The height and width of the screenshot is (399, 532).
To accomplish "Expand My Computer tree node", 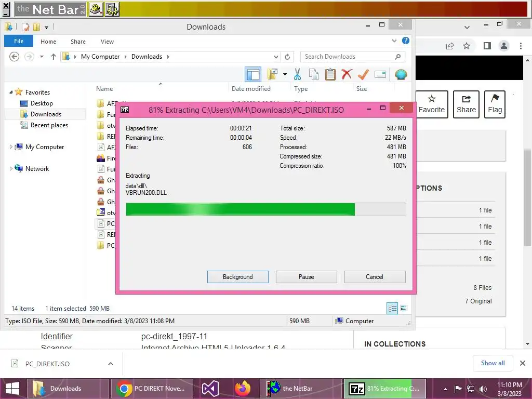I will point(11,147).
